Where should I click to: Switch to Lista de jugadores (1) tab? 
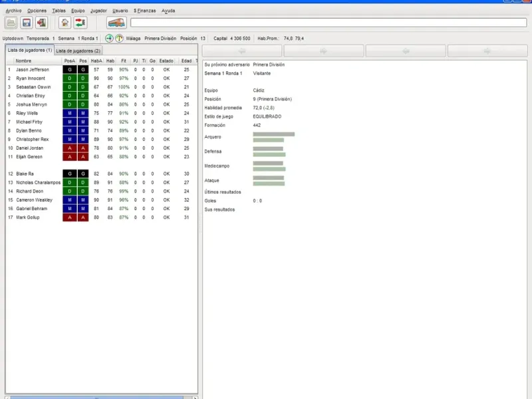click(30, 51)
